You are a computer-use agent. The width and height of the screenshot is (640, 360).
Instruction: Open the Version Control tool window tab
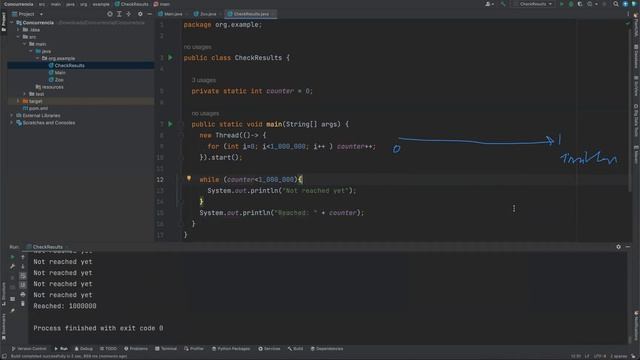(29, 349)
